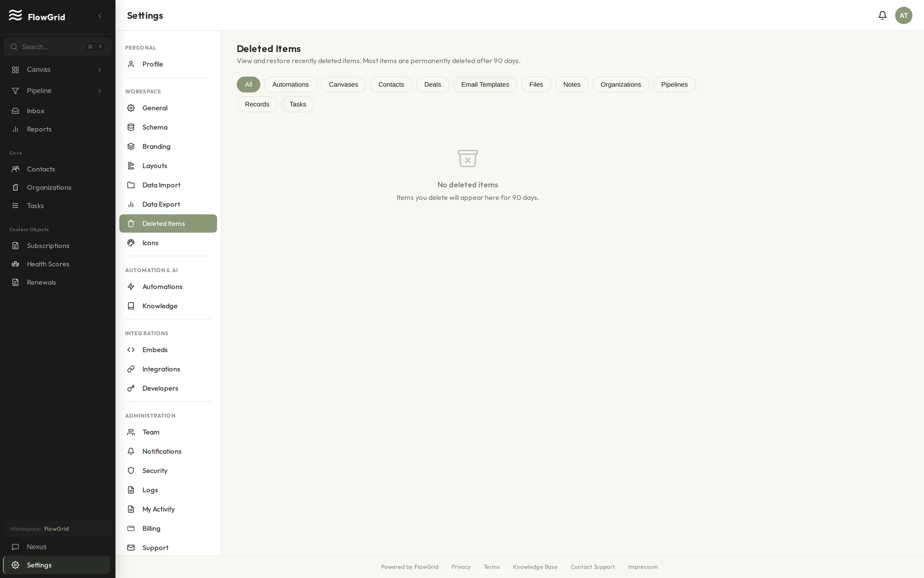The height and width of the screenshot is (578, 924).
Task: Click the Icons palette icon
Action: coord(131,243)
